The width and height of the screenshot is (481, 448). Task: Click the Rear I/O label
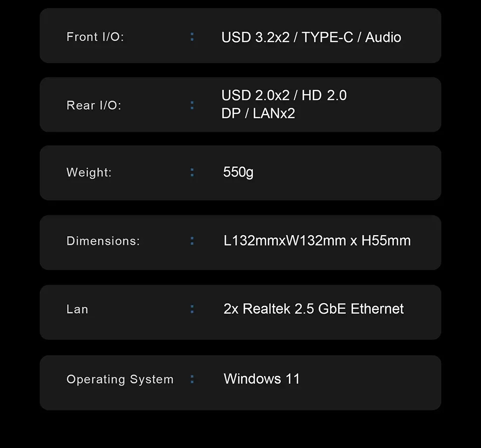click(x=93, y=105)
